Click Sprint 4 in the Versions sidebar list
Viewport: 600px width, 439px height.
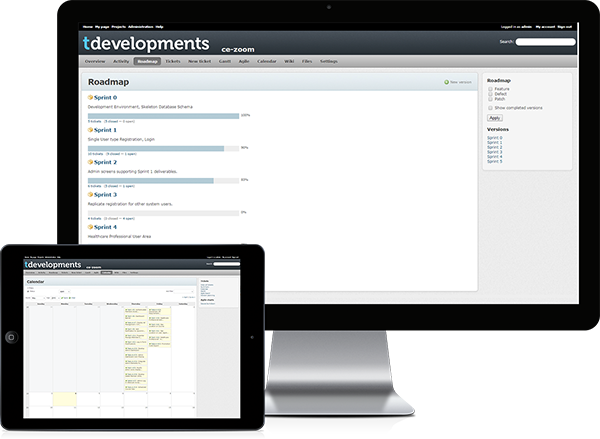click(x=494, y=157)
